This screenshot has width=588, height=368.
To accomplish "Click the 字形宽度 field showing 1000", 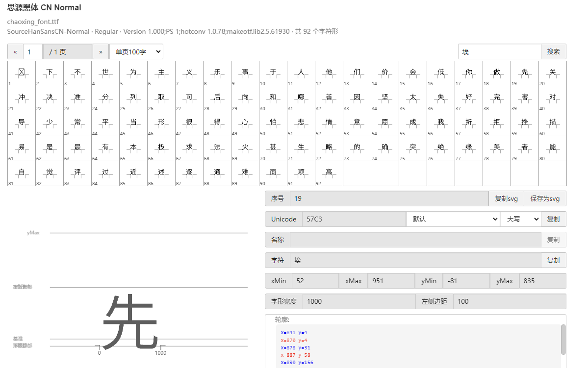I will click(x=359, y=302).
